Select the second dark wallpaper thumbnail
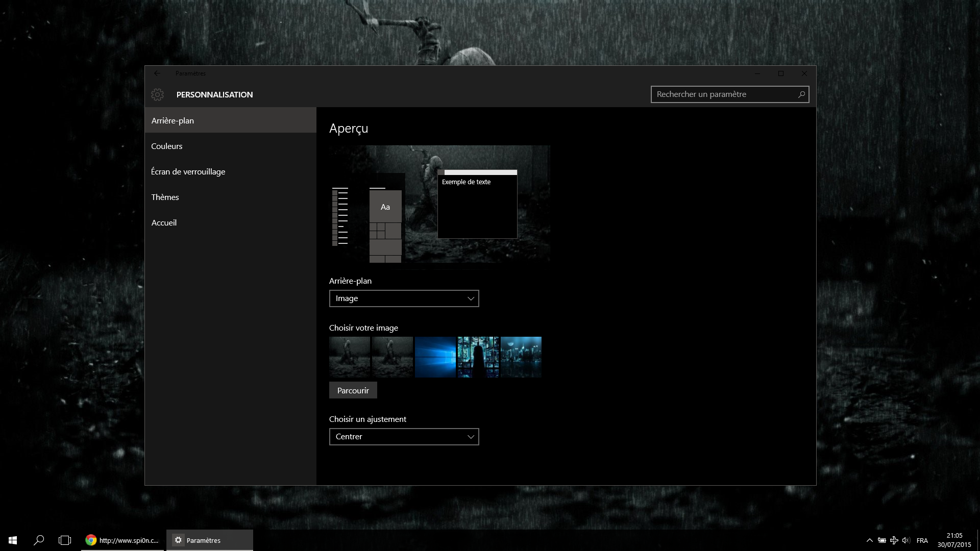Viewport: 980px width, 551px height. pyautogui.click(x=393, y=357)
